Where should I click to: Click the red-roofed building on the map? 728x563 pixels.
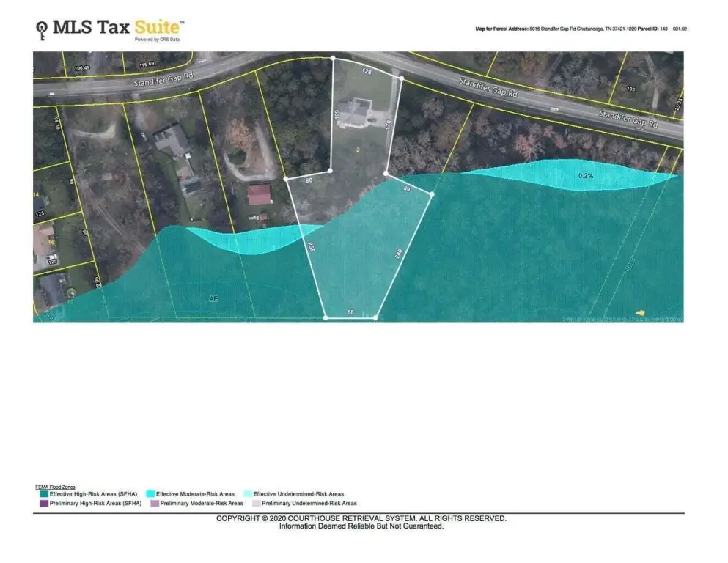pyautogui.click(x=260, y=195)
